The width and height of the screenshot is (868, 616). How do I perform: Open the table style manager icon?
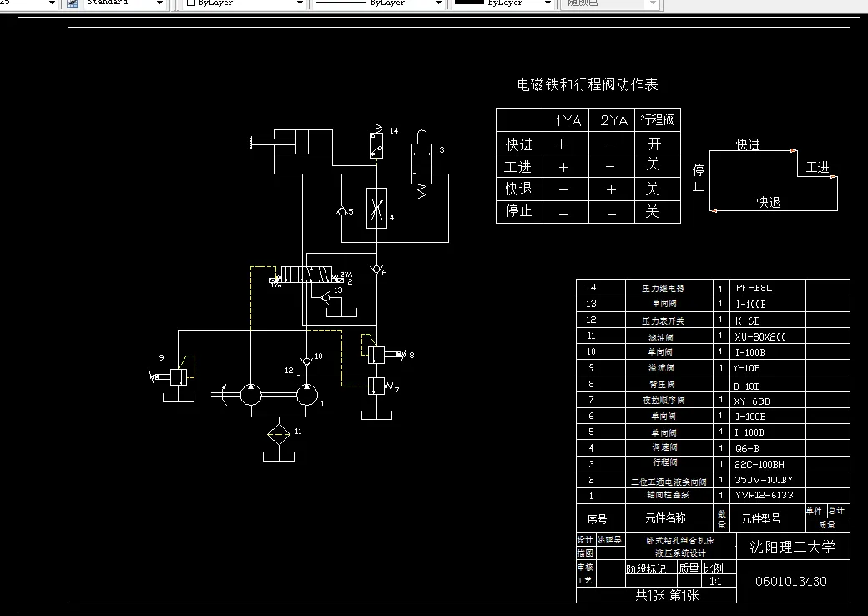click(73, 3)
